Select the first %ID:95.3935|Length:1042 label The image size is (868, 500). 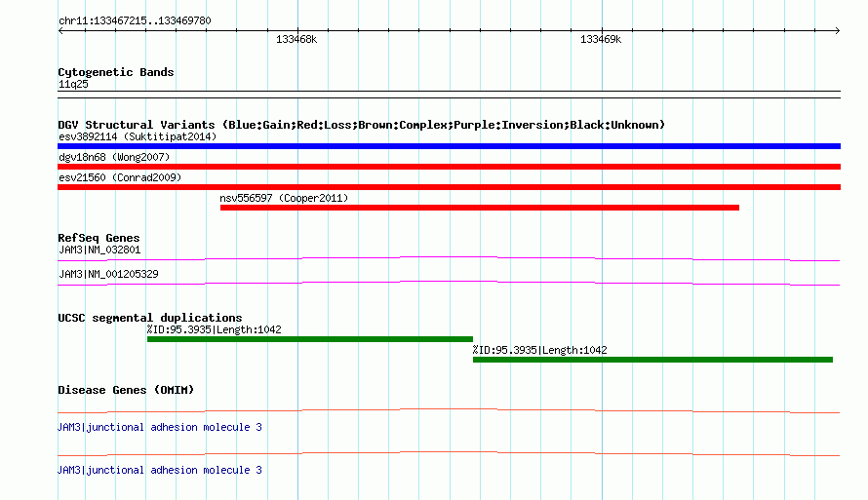(x=215, y=329)
